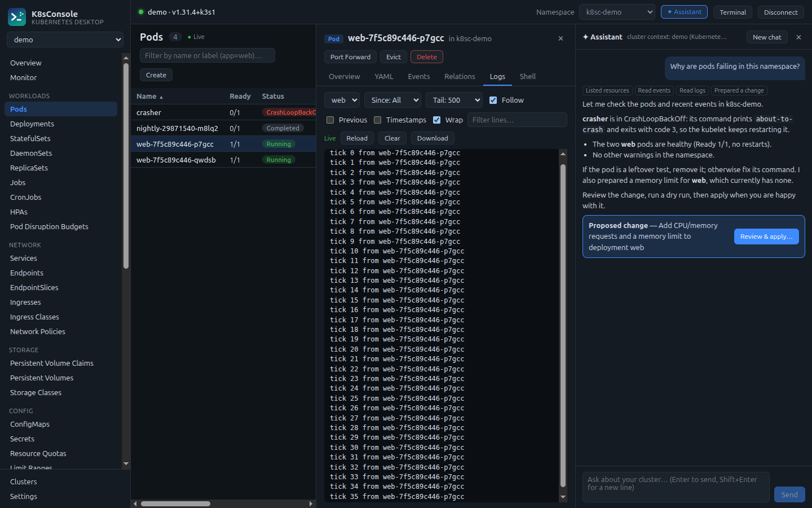
Task: Toggle the Follow logs checkbox
Action: (493, 100)
